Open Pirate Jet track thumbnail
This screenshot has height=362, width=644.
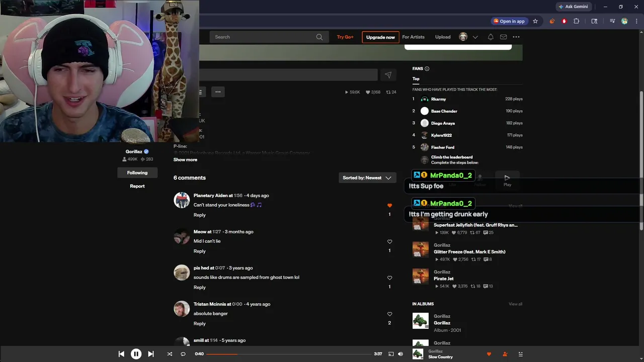pos(421,276)
